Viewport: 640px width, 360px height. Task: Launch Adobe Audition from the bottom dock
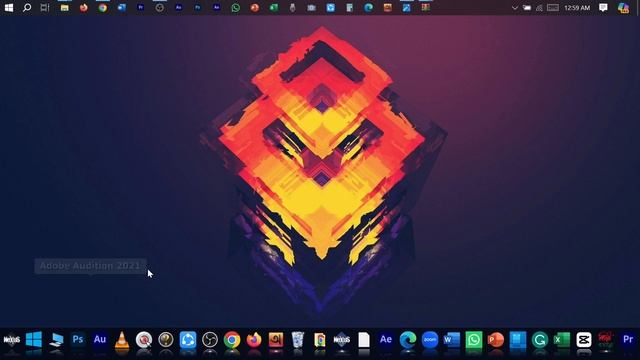click(100, 340)
